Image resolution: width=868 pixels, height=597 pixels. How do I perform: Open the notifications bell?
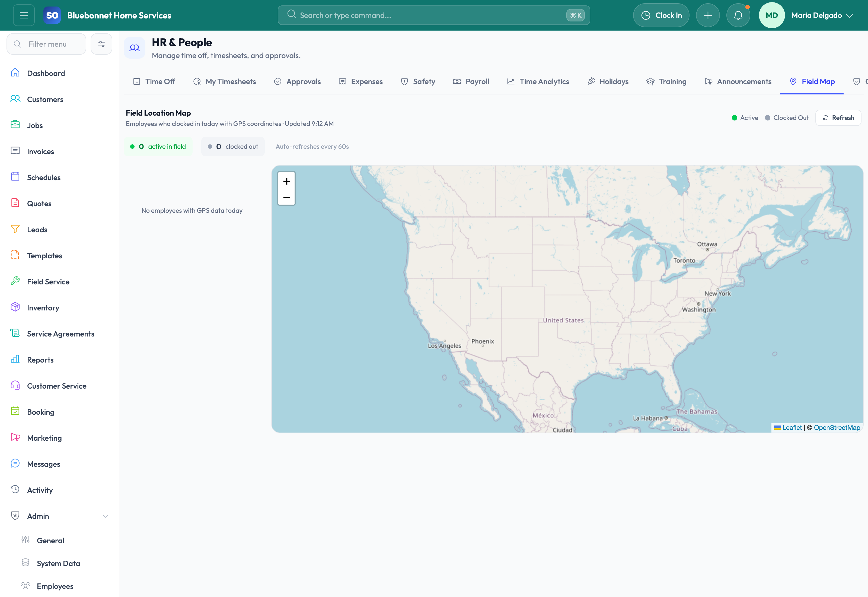pos(738,15)
